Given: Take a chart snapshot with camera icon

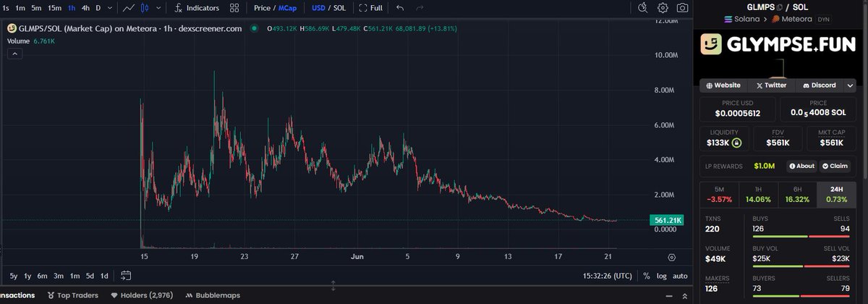Looking at the screenshot, I should click(x=682, y=8).
